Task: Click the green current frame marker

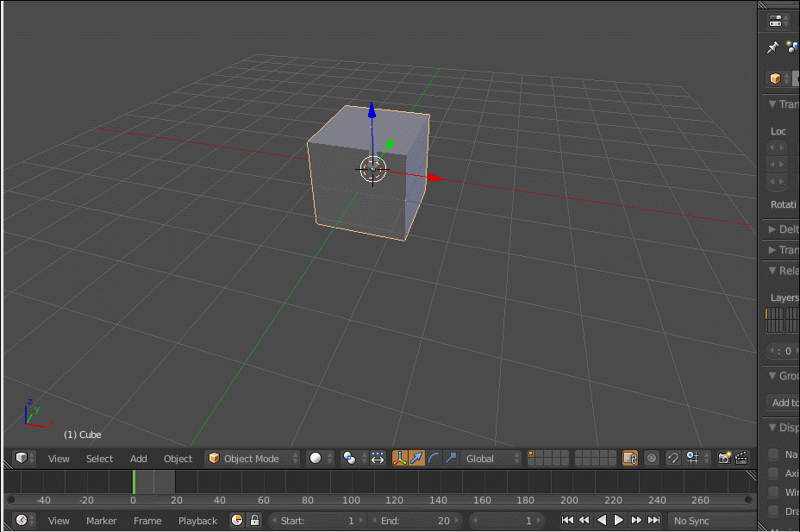Action: coord(134,482)
